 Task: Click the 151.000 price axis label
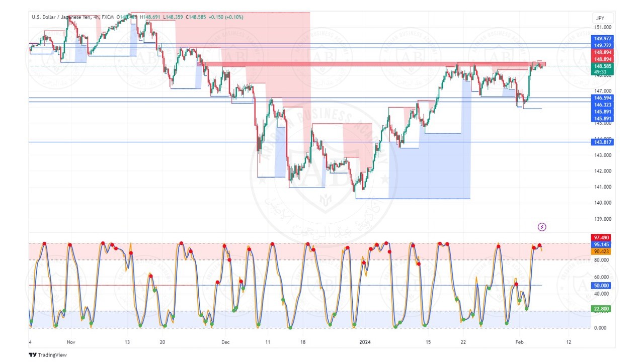point(603,27)
